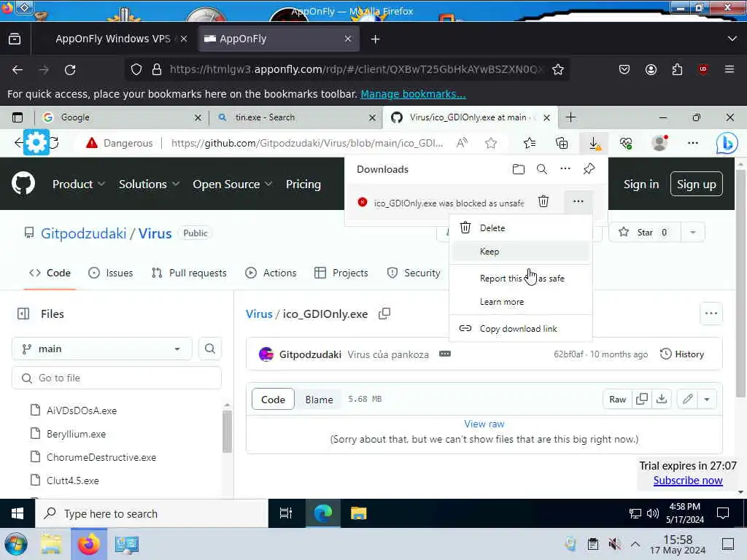This screenshot has height=560, width=747.
Task: Switch to Blame view
Action: pyautogui.click(x=320, y=400)
